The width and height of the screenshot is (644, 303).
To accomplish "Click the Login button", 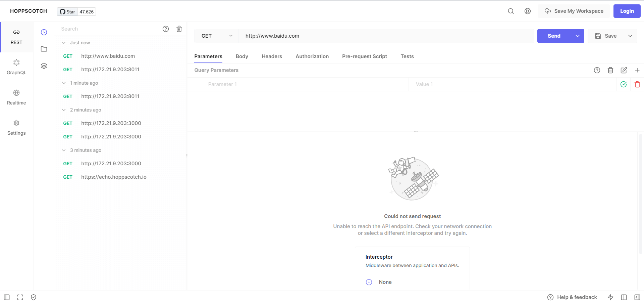I will tap(627, 11).
